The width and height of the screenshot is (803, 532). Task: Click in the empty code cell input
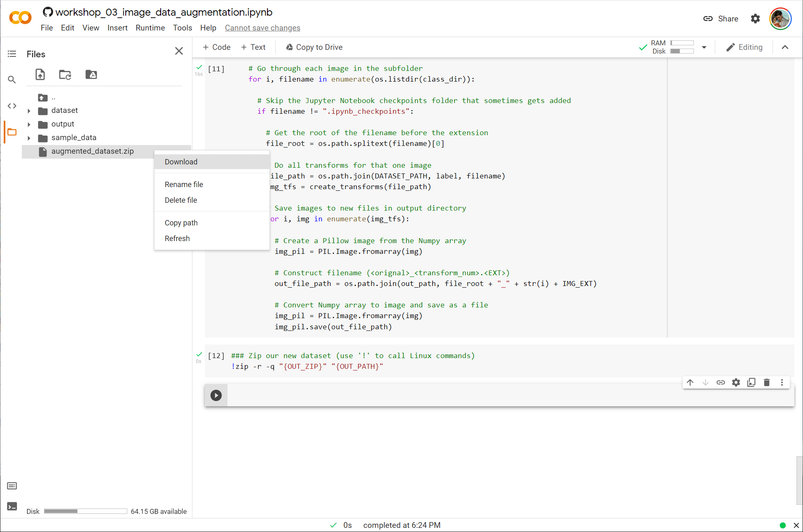point(510,395)
